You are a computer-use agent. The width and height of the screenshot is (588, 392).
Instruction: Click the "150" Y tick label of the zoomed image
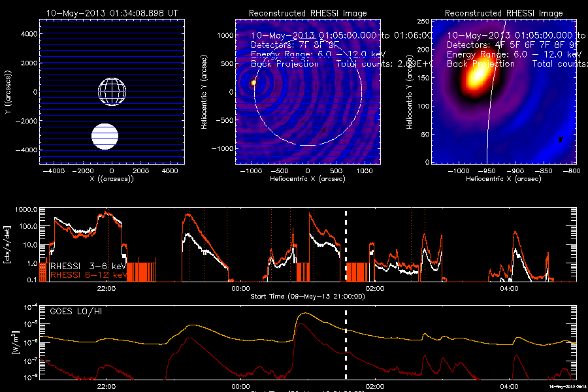423,78
